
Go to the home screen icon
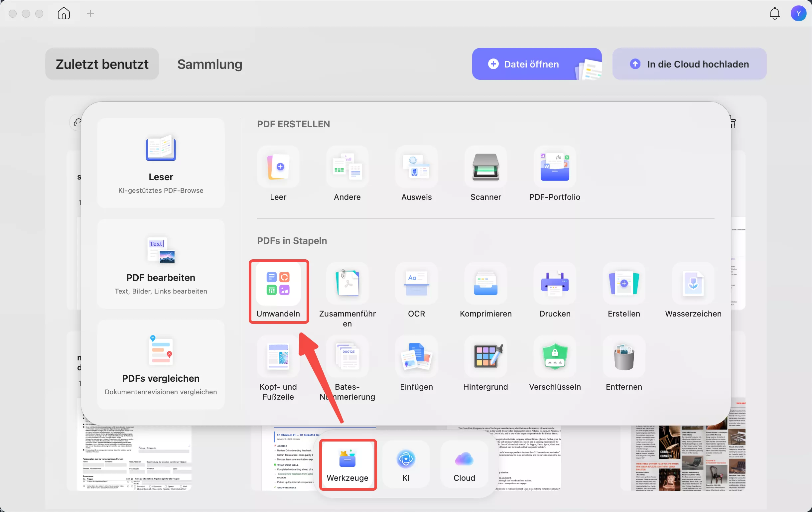[64, 14]
